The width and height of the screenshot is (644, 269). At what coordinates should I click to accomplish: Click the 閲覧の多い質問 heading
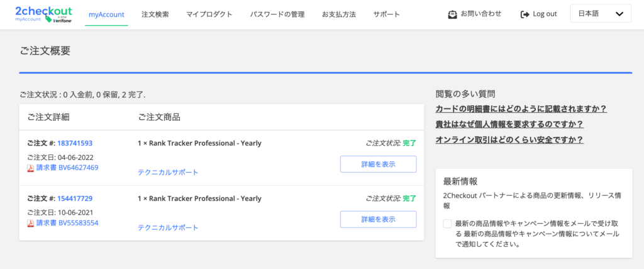465,94
